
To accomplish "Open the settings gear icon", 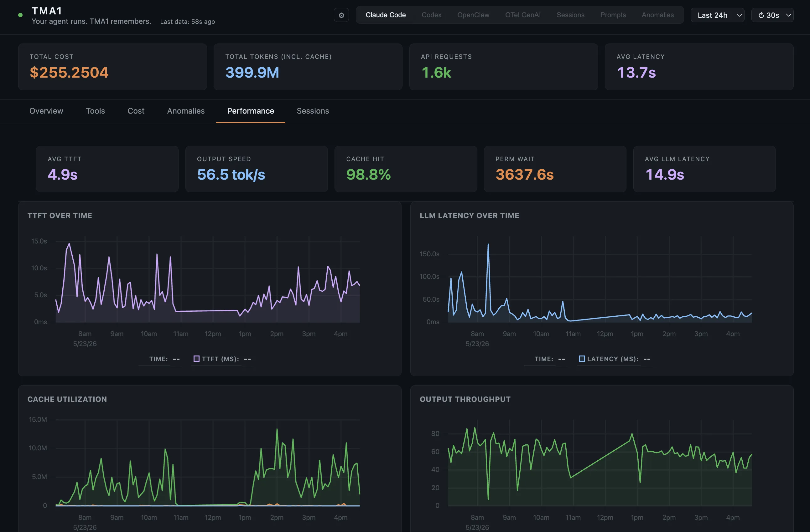I will (x=341, y=15).
